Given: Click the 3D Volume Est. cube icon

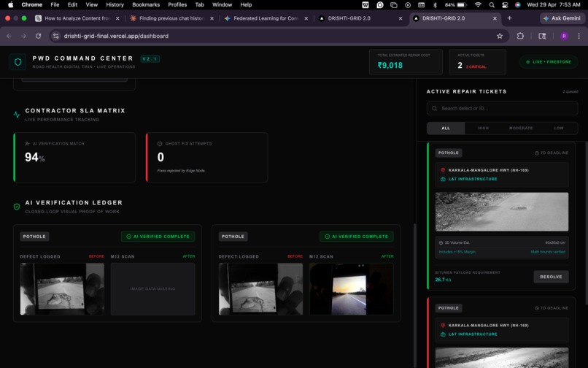Looking at the screenshot, I should pyautogui.click(x=441, y=242).
